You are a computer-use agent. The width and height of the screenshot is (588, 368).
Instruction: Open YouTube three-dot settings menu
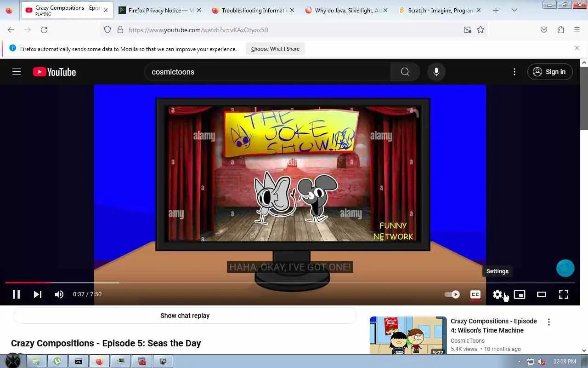[x=514, y=72]
